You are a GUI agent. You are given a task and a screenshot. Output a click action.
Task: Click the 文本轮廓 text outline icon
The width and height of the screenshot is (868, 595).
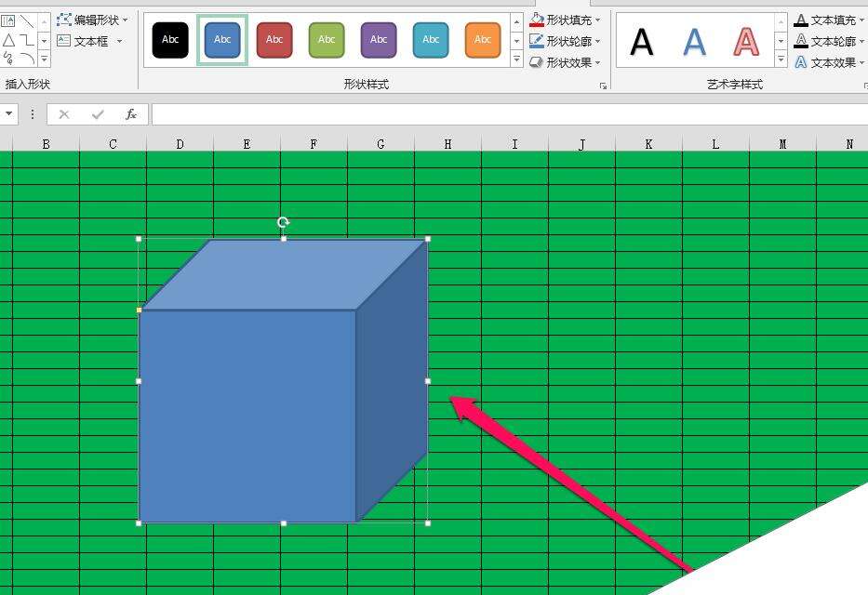800,42
